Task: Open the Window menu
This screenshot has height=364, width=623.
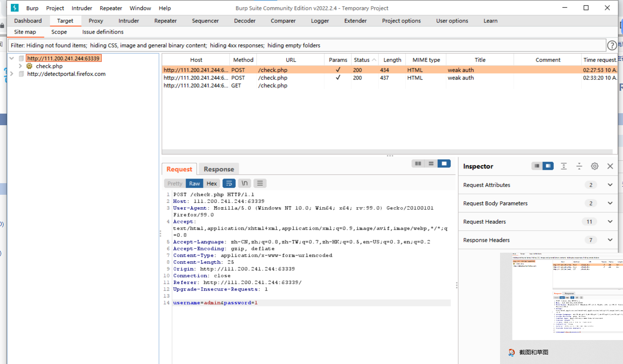Action: [x=140, y=8]
